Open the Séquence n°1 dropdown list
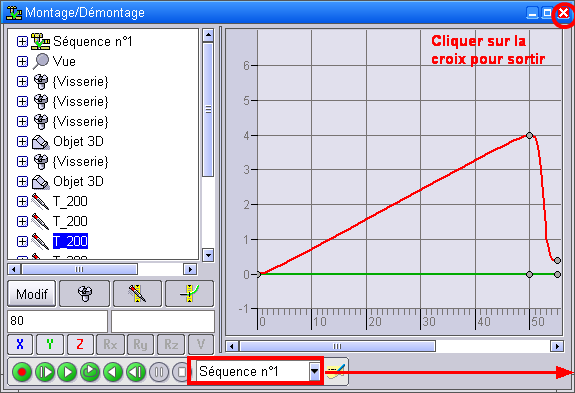Viewport: 575px width, 393px height. [x=314, y=372]
